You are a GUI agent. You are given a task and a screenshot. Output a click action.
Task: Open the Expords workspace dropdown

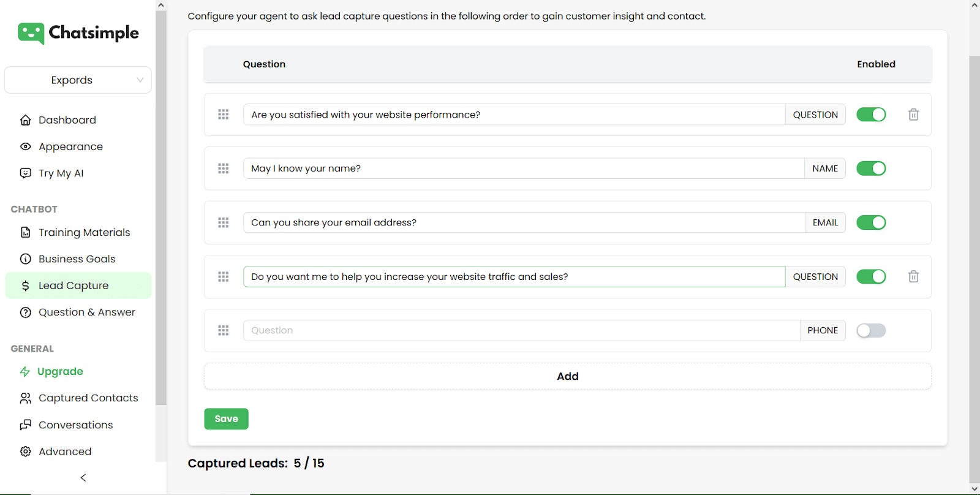[78, 80]
